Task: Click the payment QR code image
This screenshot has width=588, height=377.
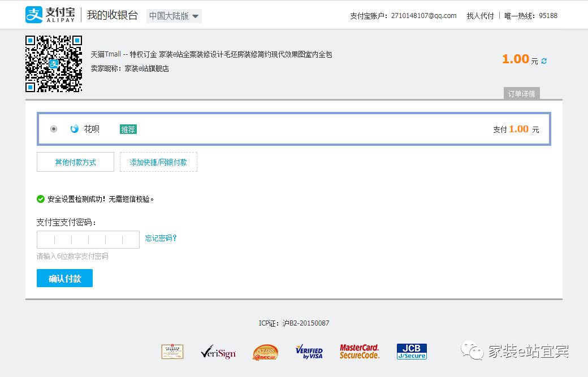Action: pyautogui.click(x=54, y=64)
